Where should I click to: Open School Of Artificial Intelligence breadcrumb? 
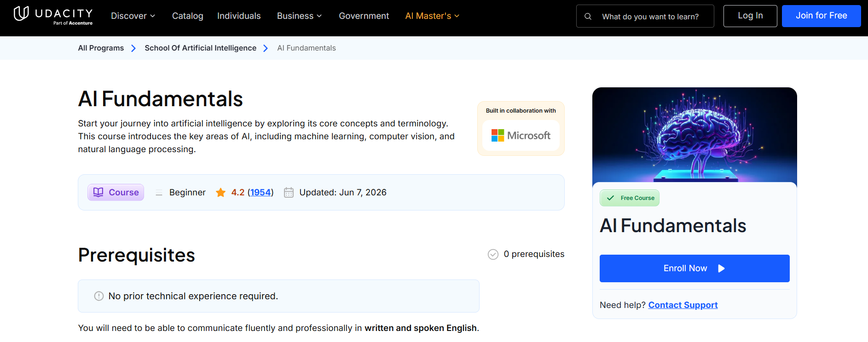(201, 48)
